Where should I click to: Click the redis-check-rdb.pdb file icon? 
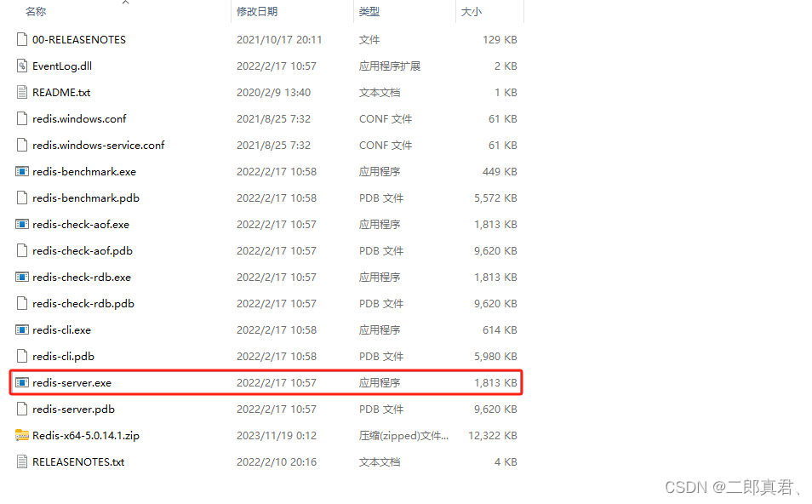(22, 304)
